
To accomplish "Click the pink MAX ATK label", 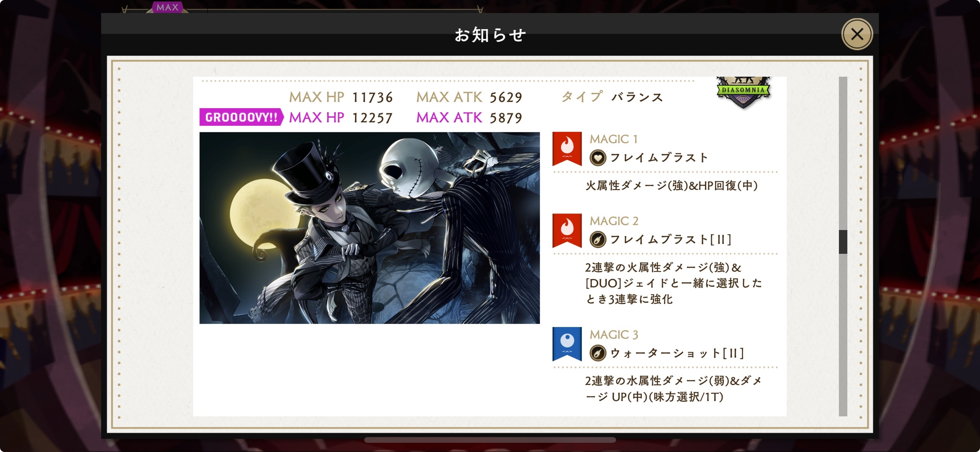I will pos(449,117).
